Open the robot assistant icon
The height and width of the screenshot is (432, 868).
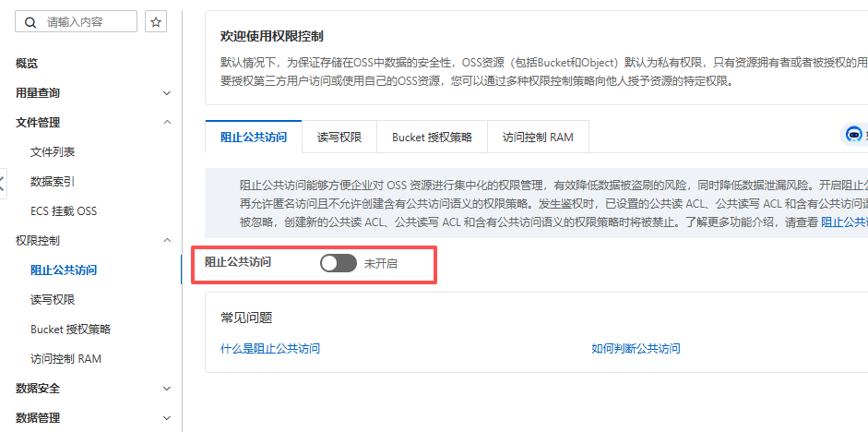coord(854,135)
